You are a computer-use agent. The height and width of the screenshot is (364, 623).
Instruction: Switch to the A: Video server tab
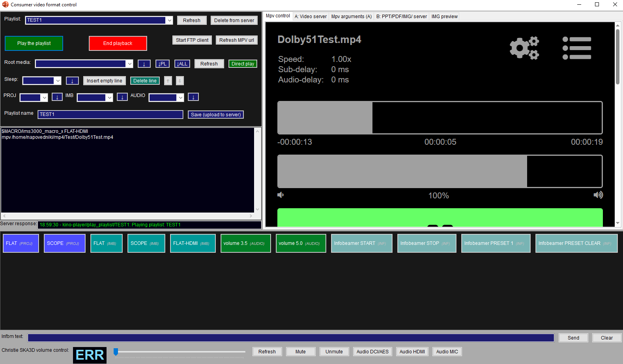[311, 17]
